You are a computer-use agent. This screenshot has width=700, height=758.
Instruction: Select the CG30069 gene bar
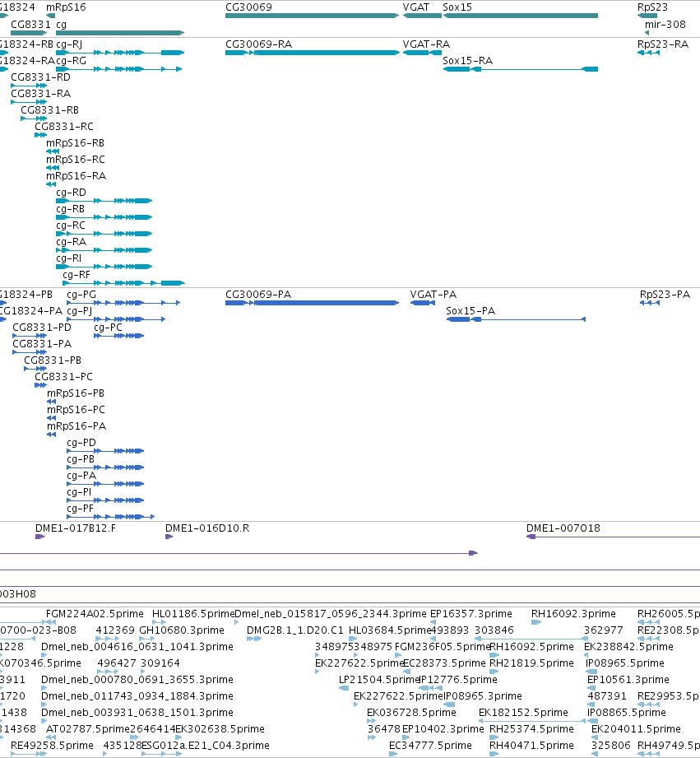[312, 16]
